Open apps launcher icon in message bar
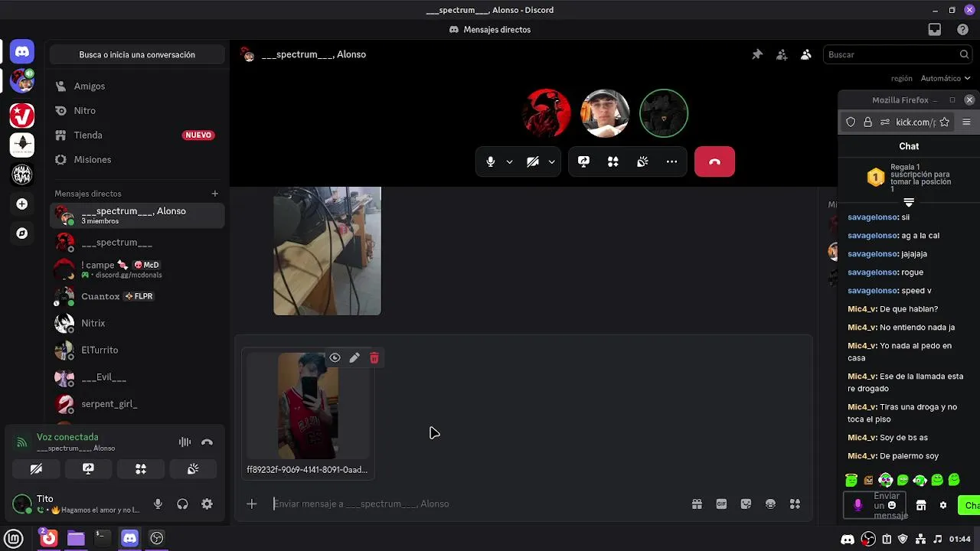The width and height of the screenshot is (980, 551). (x=795, y=504)
